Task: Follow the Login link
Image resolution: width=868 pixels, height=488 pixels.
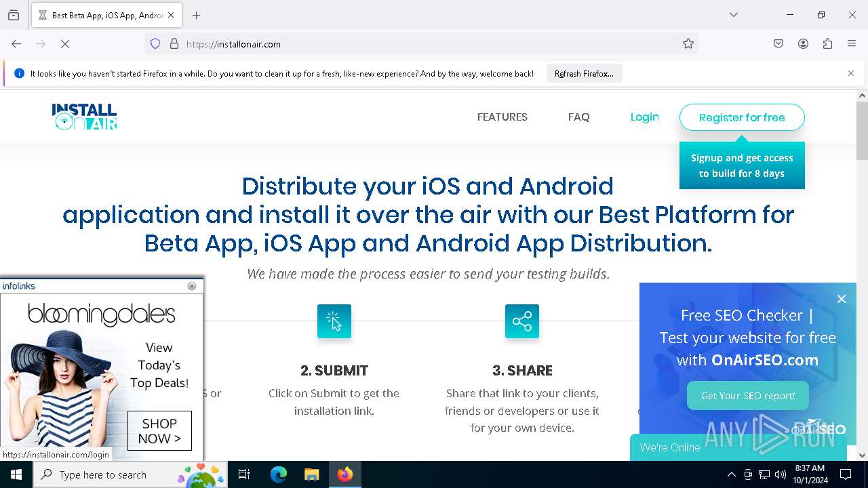Action: point(644,117)
